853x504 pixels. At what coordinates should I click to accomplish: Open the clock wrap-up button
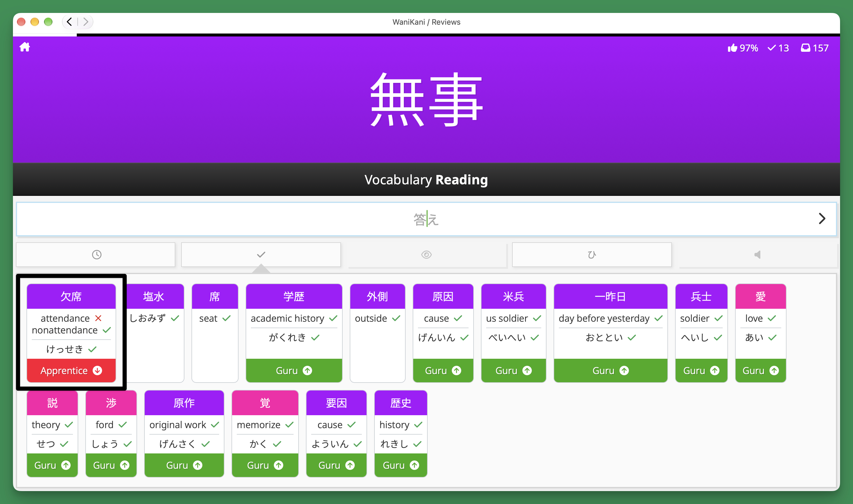pyautogui.click(x=96, y=255)
